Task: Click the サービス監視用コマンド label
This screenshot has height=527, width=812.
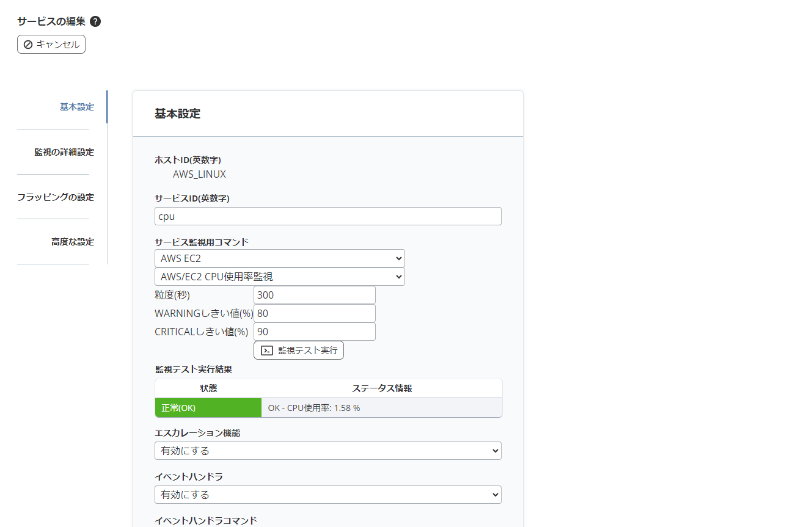Action: pos(202,242)
